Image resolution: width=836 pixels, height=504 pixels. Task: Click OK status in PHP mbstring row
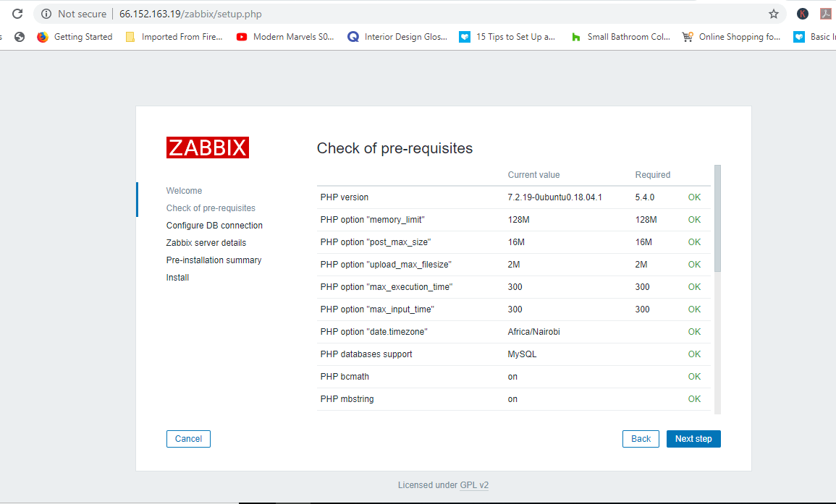694,399
